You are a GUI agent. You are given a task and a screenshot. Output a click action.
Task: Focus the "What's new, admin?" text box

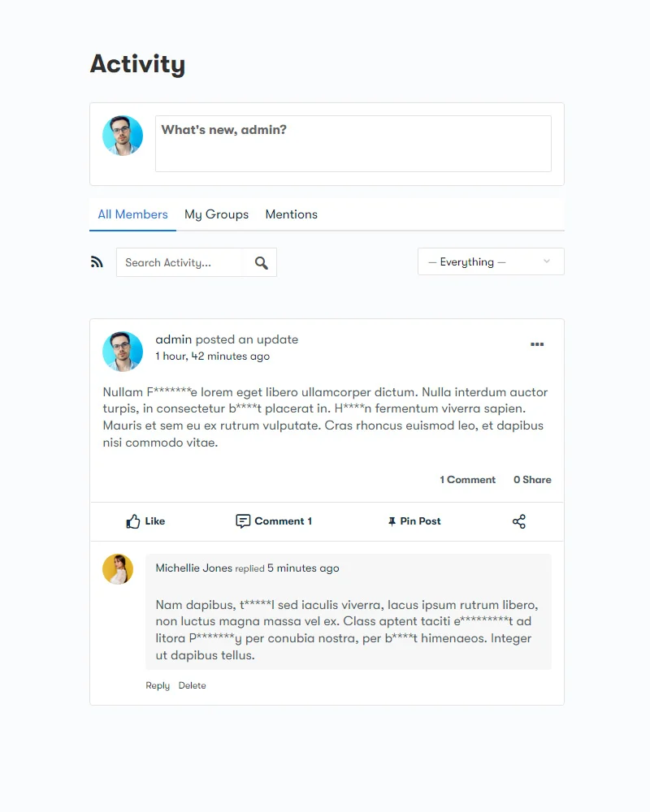coord(353,144)
